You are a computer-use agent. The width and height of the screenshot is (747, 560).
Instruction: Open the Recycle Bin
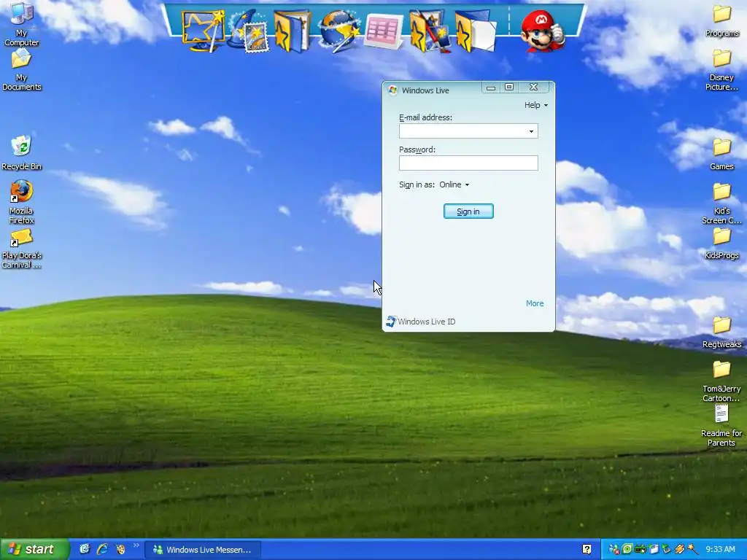(21, 153)
